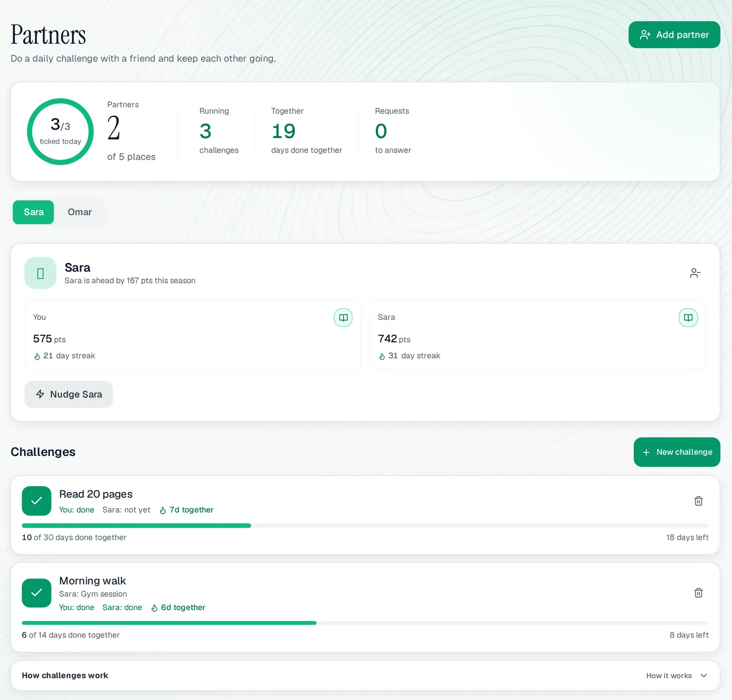Image resolution: width=732 pixels, height=700 pixels.
Task: Click the '742 pts' value
Action: 394,339
